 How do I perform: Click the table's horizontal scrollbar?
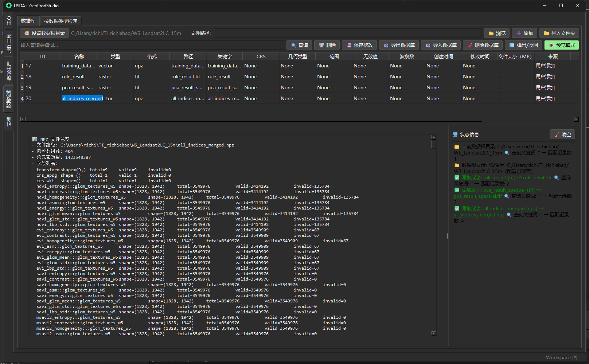(x=253, y=119)
